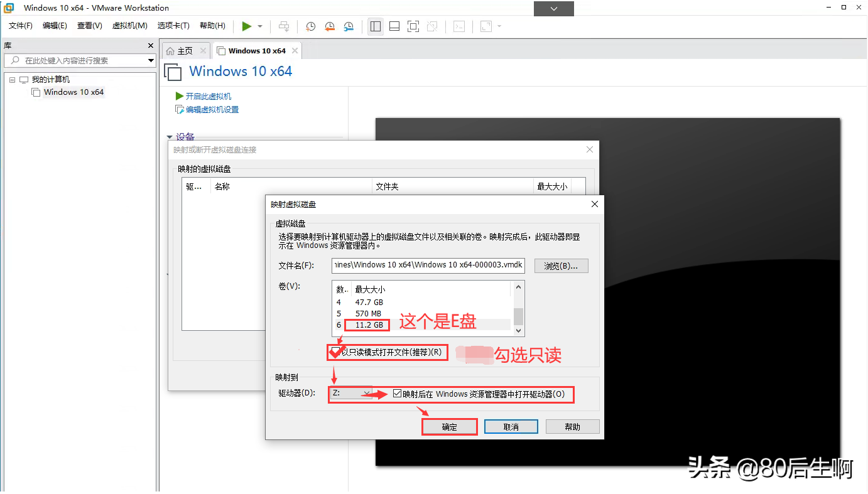Click the volume list scrollbar down arrow
The image size is (868, 494).
pos(519,330)
